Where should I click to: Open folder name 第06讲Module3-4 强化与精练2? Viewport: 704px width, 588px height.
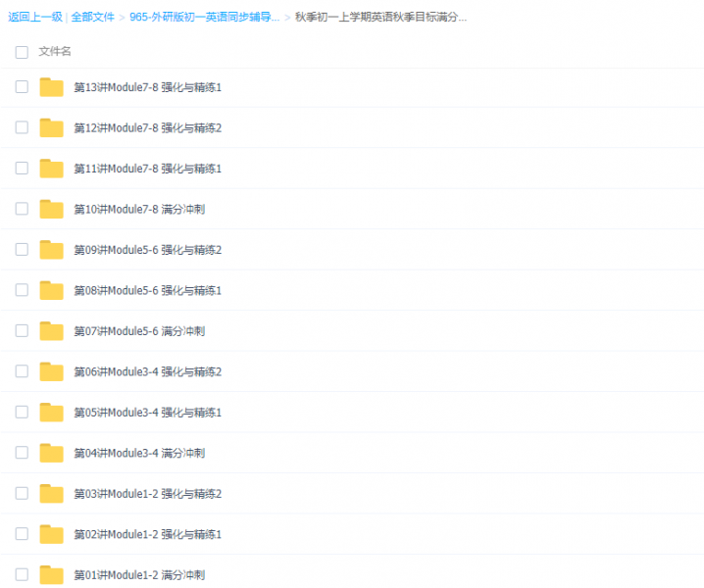tap(148, 371)
